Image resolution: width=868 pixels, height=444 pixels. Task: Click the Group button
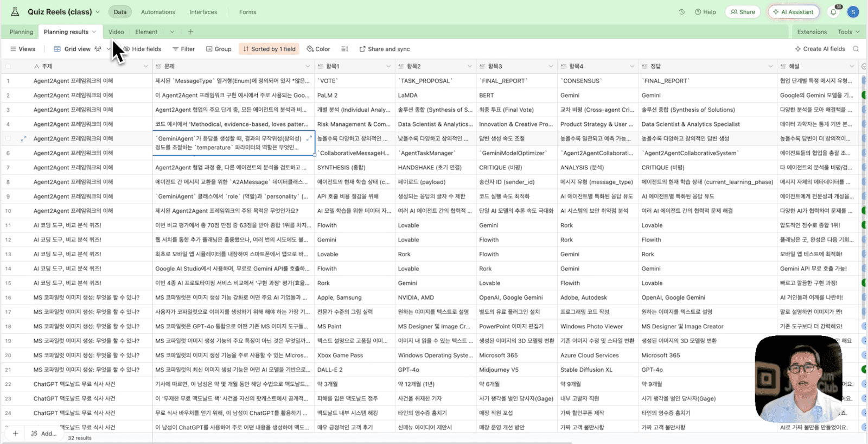pos(219,49)
